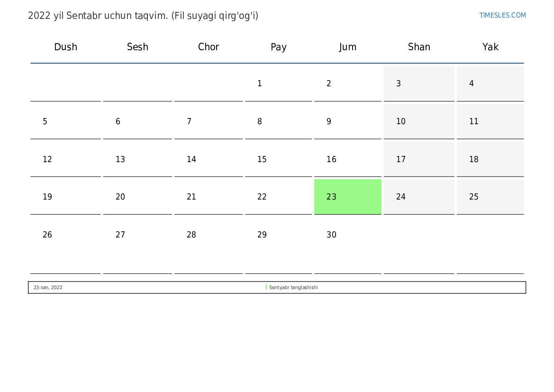Select date 9 on Friday
554x392 pixels.
[x=348, y=122]
